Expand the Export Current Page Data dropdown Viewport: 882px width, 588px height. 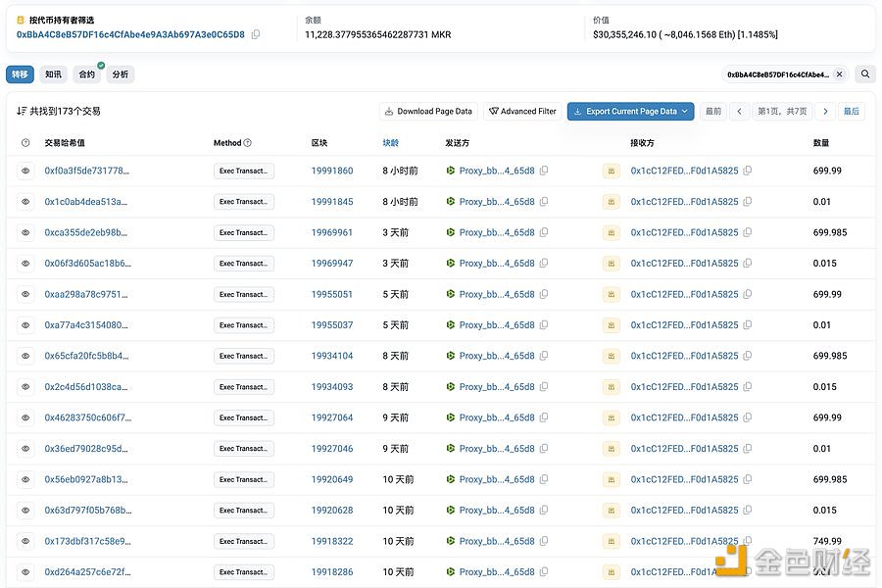630,112
